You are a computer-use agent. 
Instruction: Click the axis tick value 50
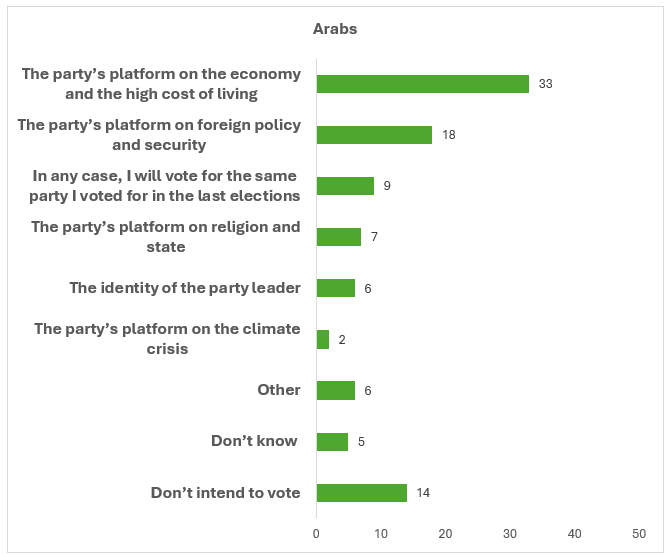pos(640,534)
